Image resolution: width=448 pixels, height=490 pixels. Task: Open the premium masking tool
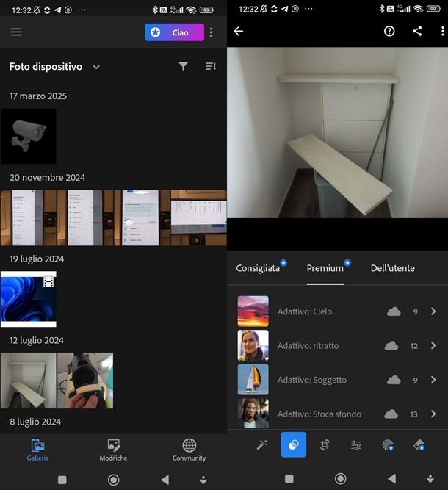387,444
